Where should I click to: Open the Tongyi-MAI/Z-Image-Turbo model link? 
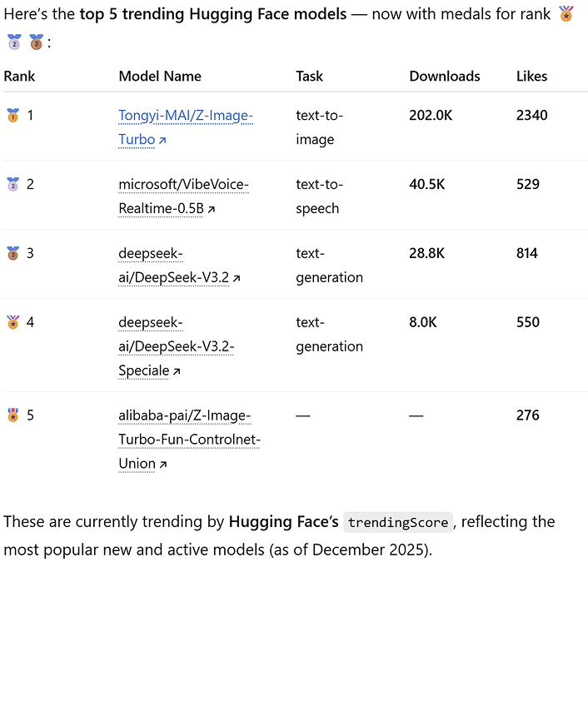point(185,116)
